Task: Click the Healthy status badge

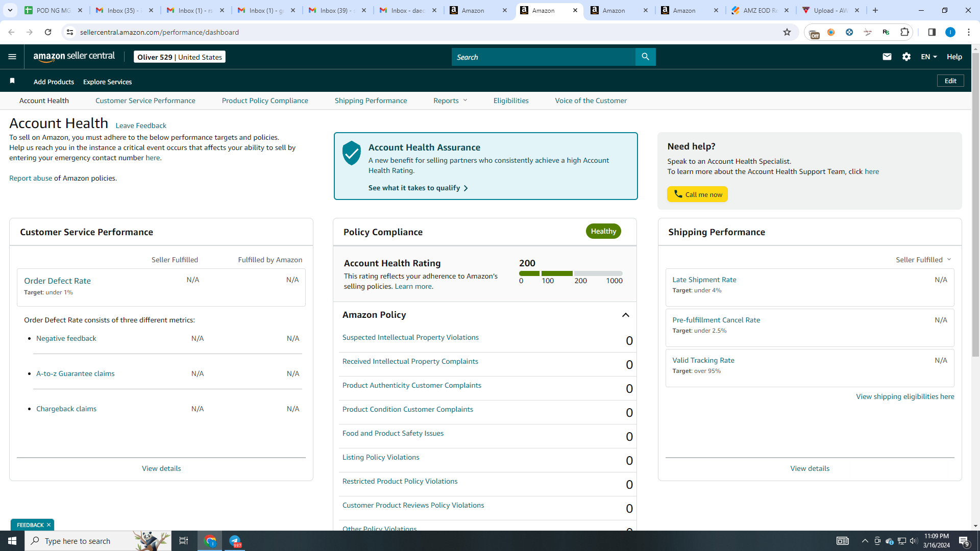Action: point(603,231)
